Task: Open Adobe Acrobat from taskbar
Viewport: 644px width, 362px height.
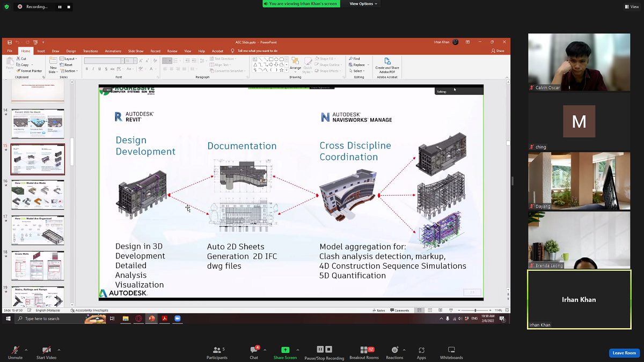Action: click(165, 319)
